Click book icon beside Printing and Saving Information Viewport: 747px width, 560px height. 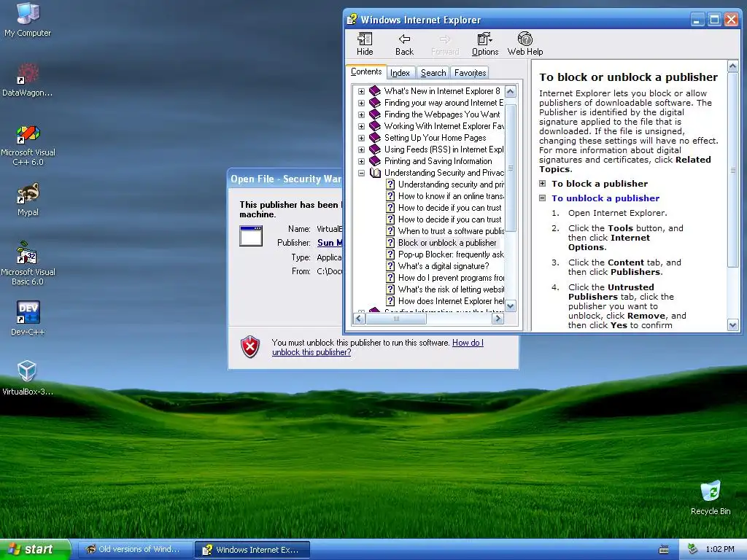375,161
